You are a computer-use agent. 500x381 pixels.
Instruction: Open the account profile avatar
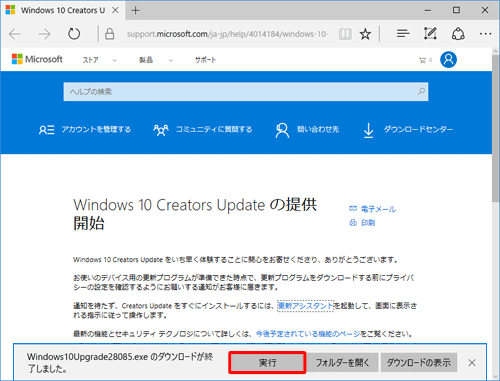[448, 60]
